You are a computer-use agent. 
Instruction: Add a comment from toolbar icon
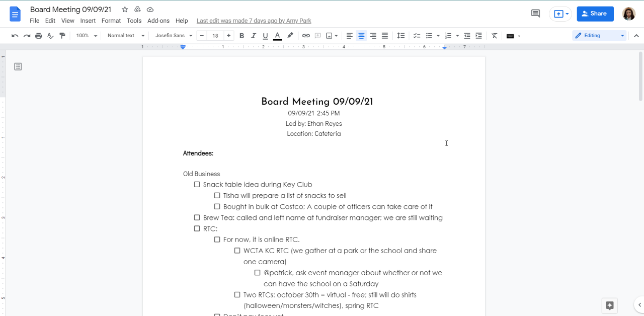[x=318, y=36]
